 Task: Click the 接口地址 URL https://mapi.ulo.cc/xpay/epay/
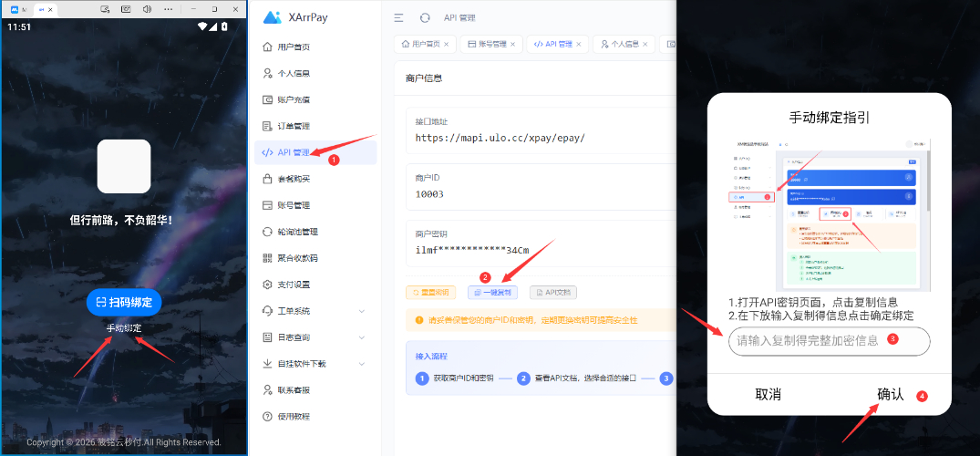(500, 138)
